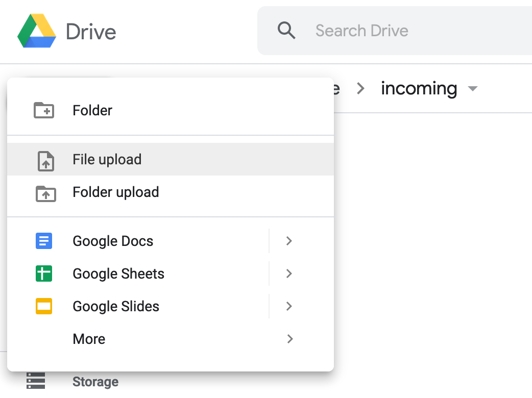This screenshot has height=398, width=532.
Task: Click the Storage icon in sidebar
Action: click(36, 381)
